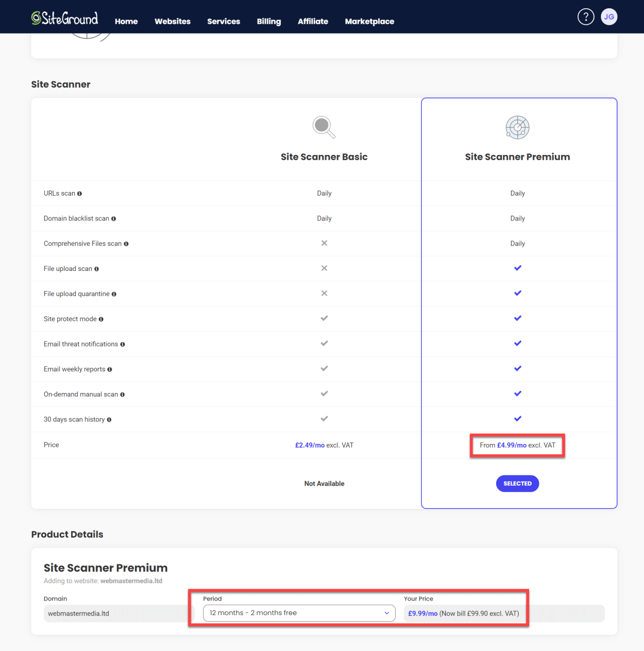Click the Site Scanner Basic heading

[x=324, y=157]
